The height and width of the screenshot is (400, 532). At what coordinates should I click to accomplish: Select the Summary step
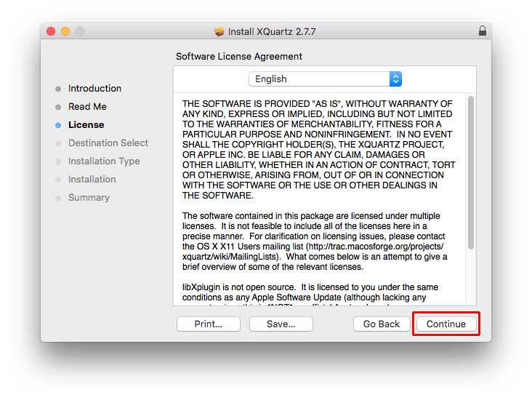[89, 198]
